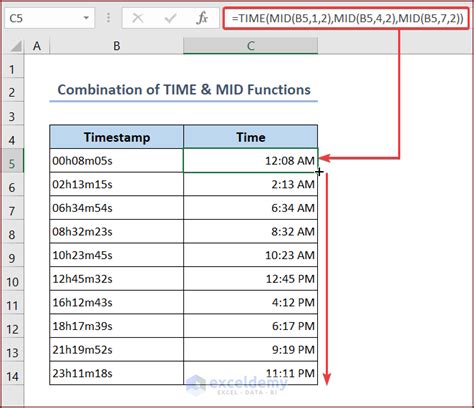The width and height of the screenshot is (474, 408).
Task: Click the formula bar options dots handle
Action: pos(108,18)
